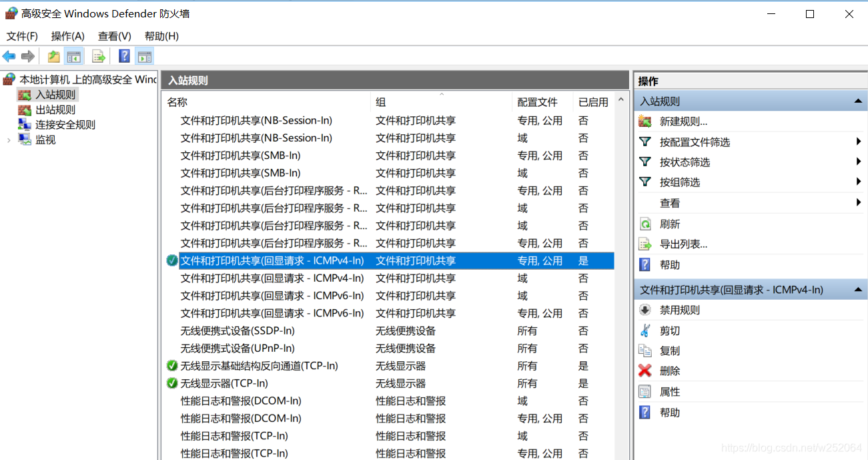Click the 禁用规则 icon in the actions pane

645,310
